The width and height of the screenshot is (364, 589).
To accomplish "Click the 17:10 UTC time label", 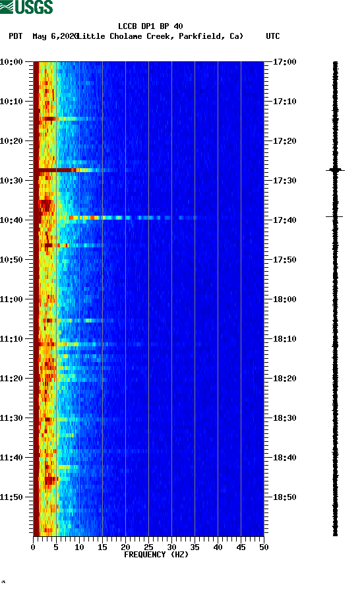I will tap(285, 102).
